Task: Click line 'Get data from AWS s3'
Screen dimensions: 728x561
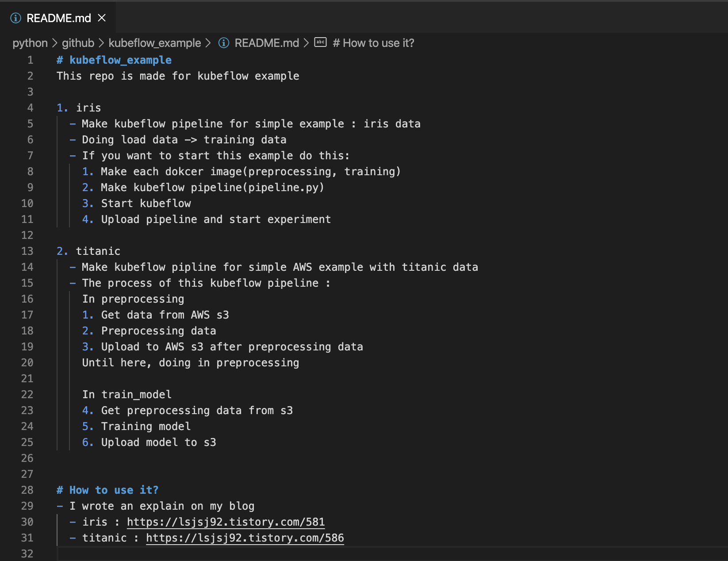Action: (165, 315)
